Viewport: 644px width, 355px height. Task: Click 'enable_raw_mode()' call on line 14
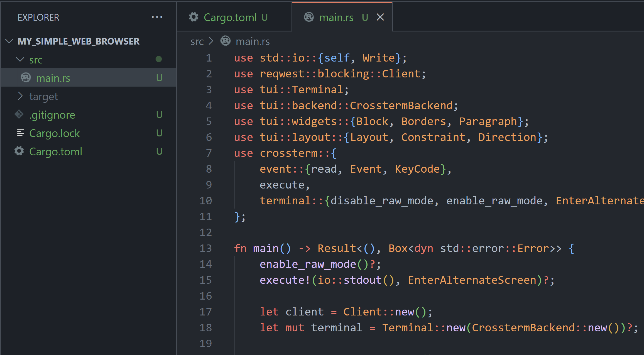314,264
